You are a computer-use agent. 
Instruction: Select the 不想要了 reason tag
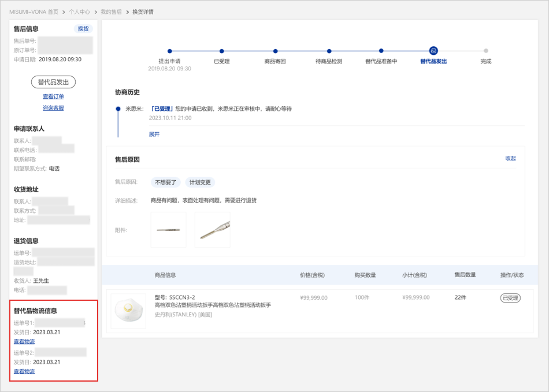pyautogui.click(x=166, y=182)
